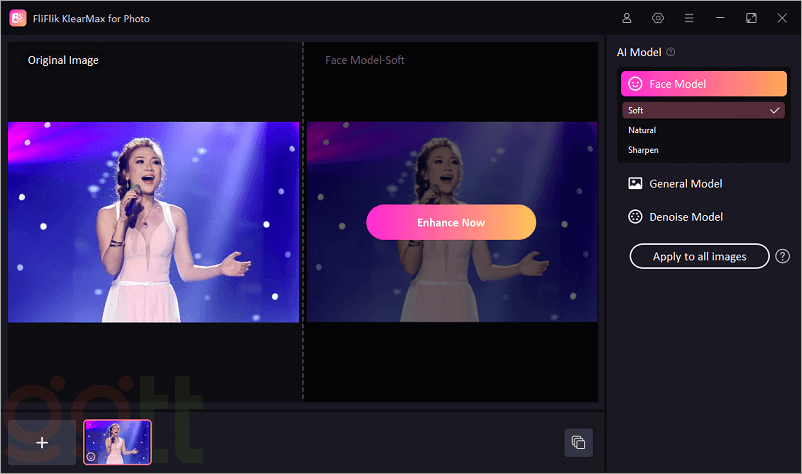802x474 pixels.
Task: Click the help icon beside Apply to all images
Action: tap(782, 256)
